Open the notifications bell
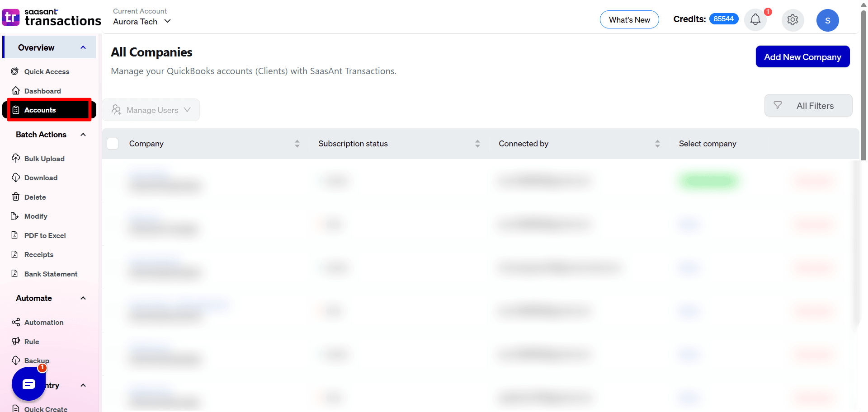Viewport: 868px width, 412px height. [755, 19]
